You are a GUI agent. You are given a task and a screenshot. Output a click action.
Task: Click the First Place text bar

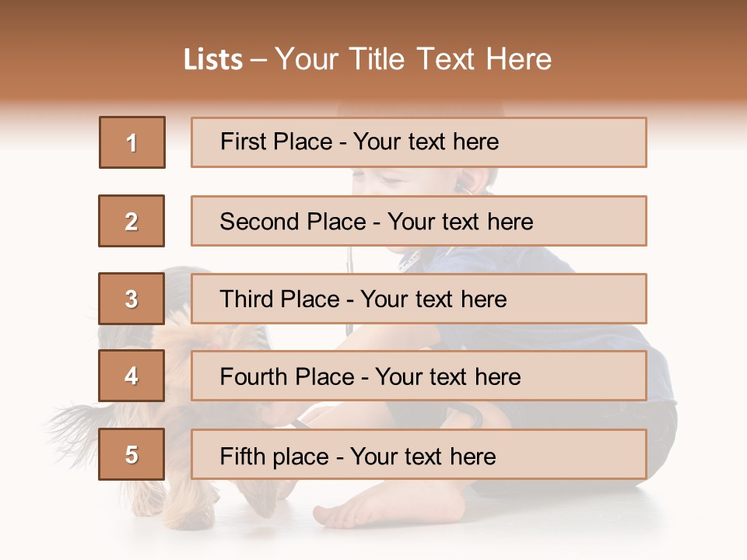419,142
